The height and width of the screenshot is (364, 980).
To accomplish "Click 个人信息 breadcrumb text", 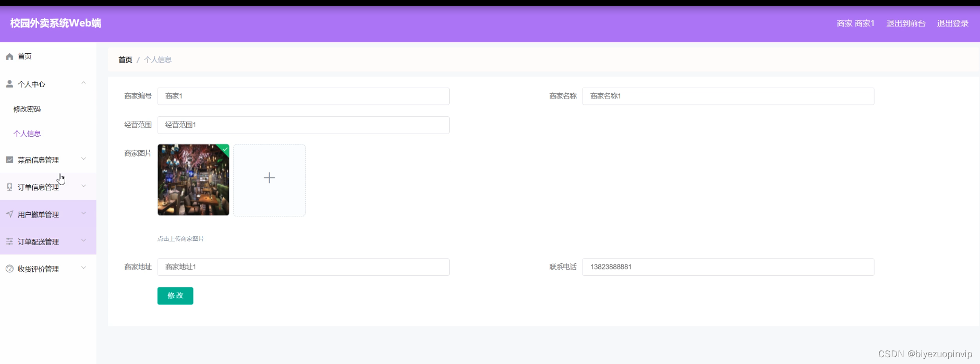I will (x=158, y=59).
